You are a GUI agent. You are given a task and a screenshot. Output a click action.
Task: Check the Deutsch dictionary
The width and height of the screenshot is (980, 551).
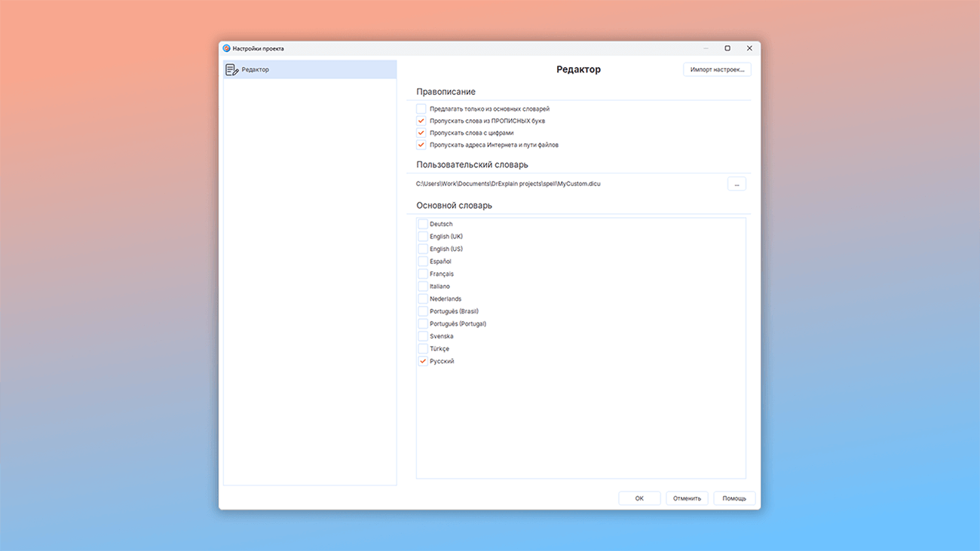423,225
